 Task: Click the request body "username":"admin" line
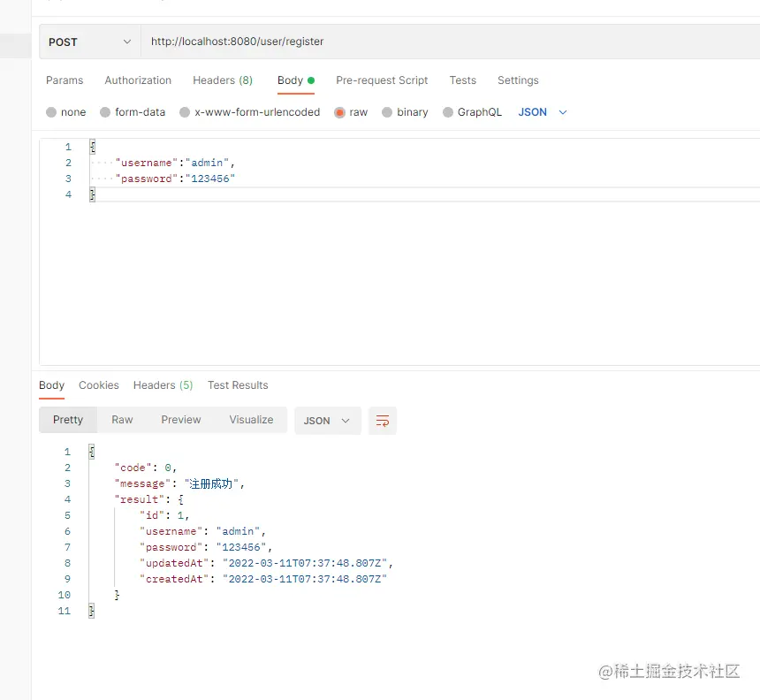point(175,163)
